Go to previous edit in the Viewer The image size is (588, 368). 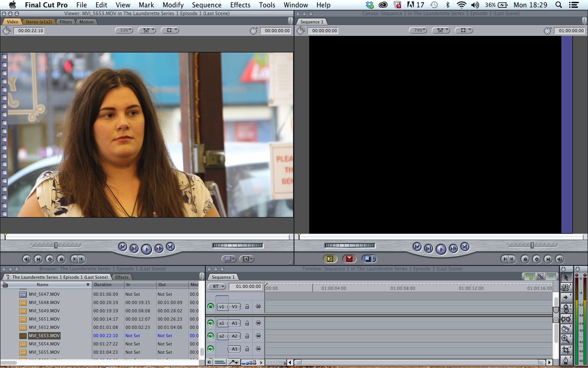point(123,247)
